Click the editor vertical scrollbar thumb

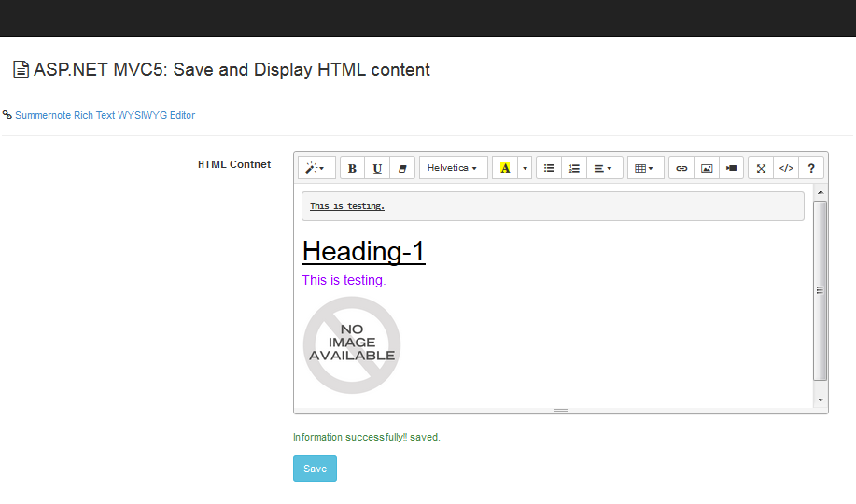pyautogui.click(x=820, y=290)
